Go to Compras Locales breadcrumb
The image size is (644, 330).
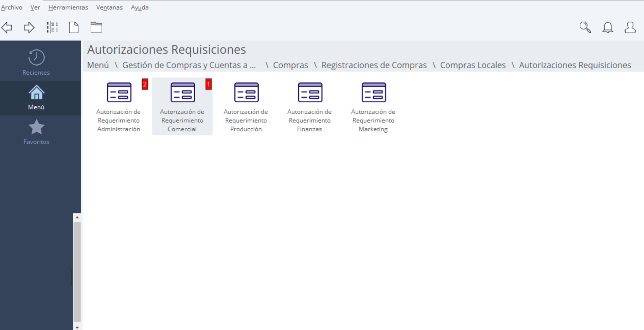473,65
